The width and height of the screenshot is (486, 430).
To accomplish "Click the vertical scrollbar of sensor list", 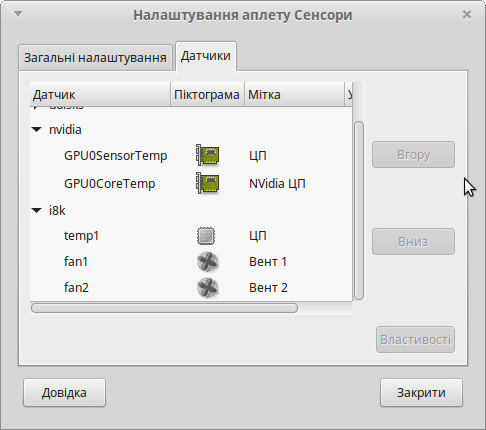I will click(x=359, y=211).
